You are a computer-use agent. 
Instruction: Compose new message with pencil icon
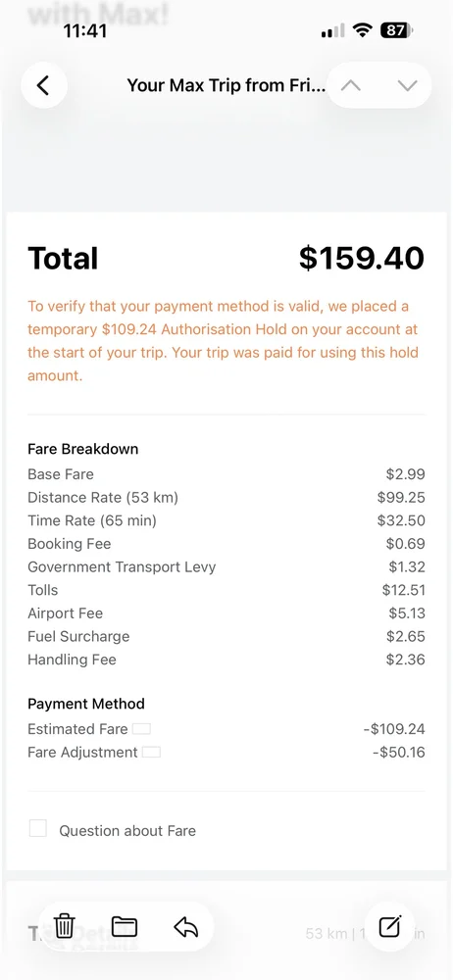pos(390,926)
